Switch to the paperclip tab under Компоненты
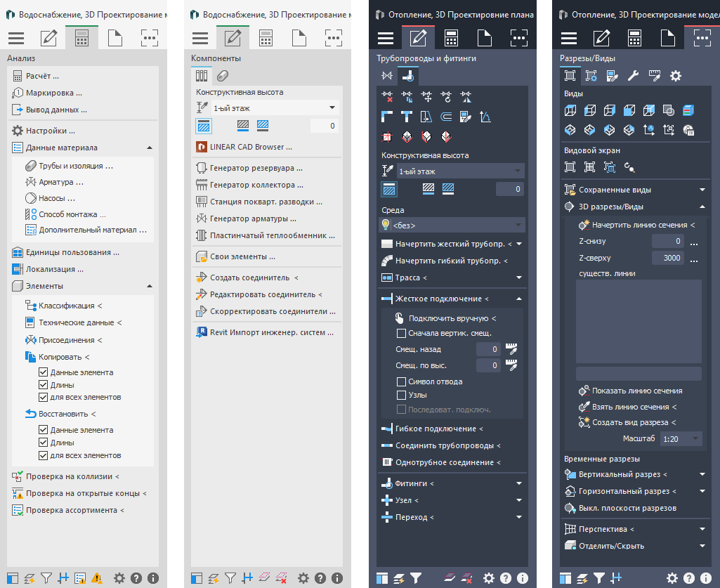This screenshot has height=588, width=720. point(222,76)
